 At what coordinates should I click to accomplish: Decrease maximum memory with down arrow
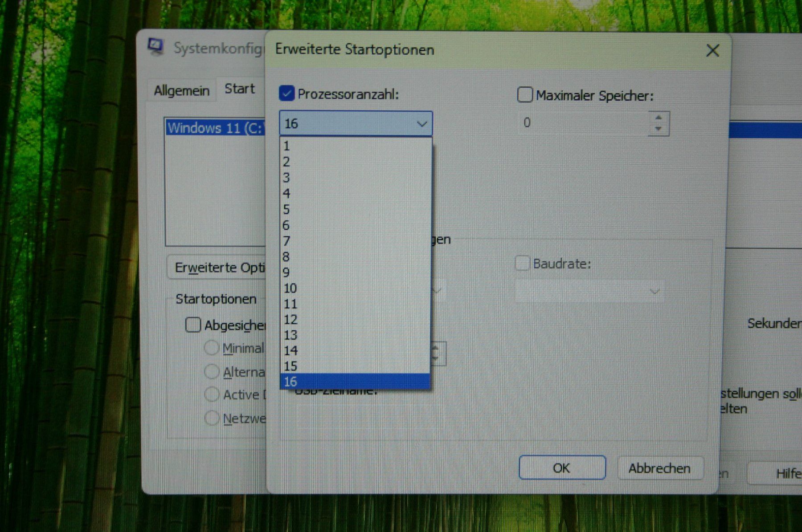coord(658,129)
